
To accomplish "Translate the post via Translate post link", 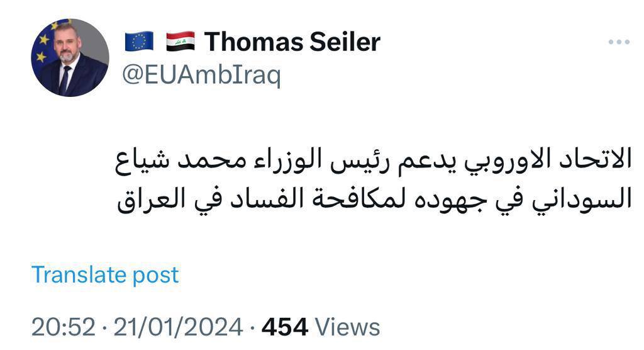I will [x=105, y=274].
